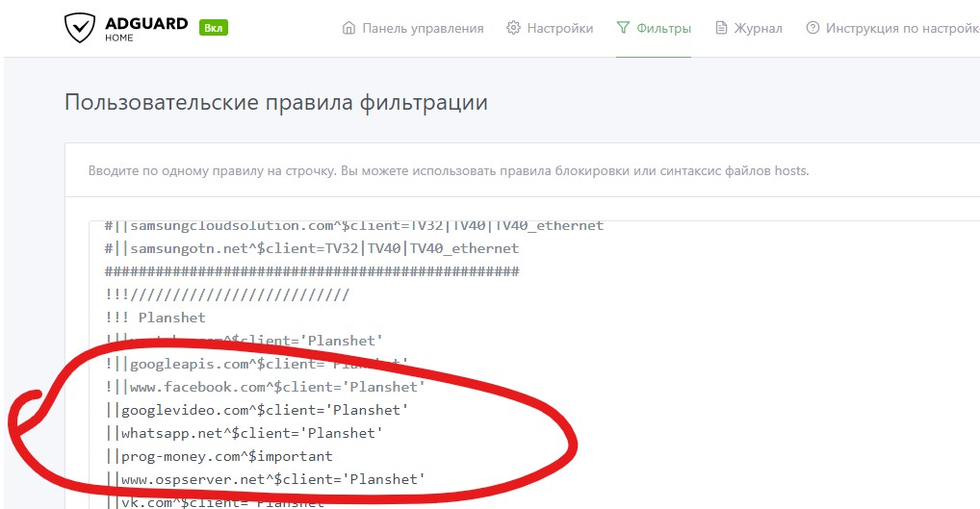The image size is (980, 509).
Task: Click the www.facebook.com rule line
Action: coord(265,387)
